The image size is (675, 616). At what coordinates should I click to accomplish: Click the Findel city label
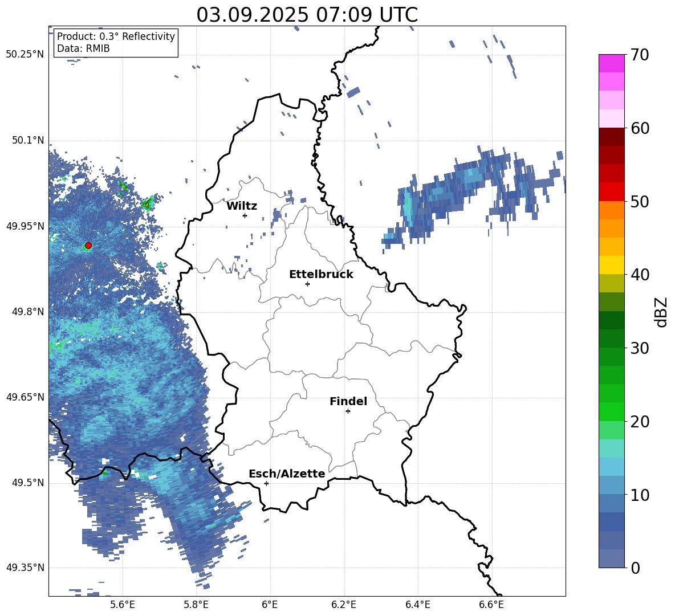(348, 401)
